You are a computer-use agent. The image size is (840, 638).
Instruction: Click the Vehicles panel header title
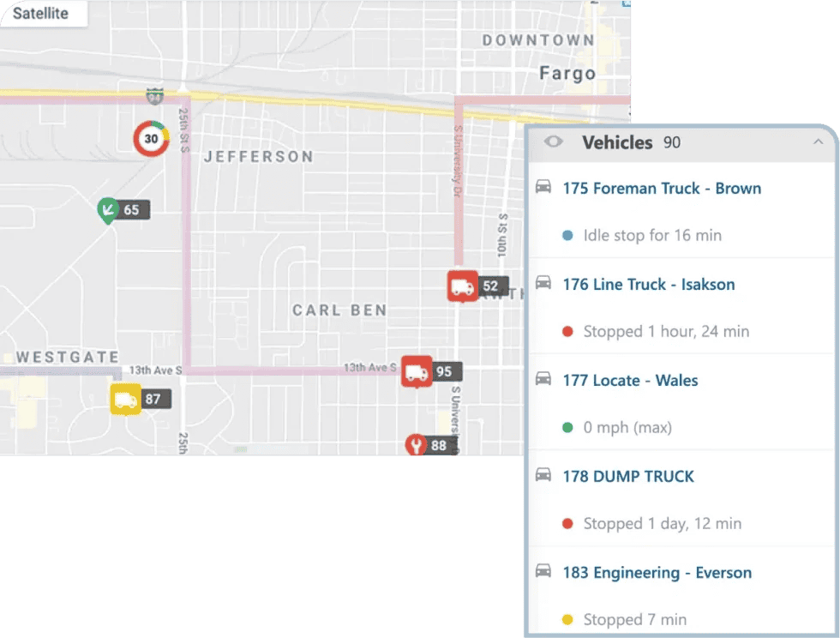click(x=617, y=142)
